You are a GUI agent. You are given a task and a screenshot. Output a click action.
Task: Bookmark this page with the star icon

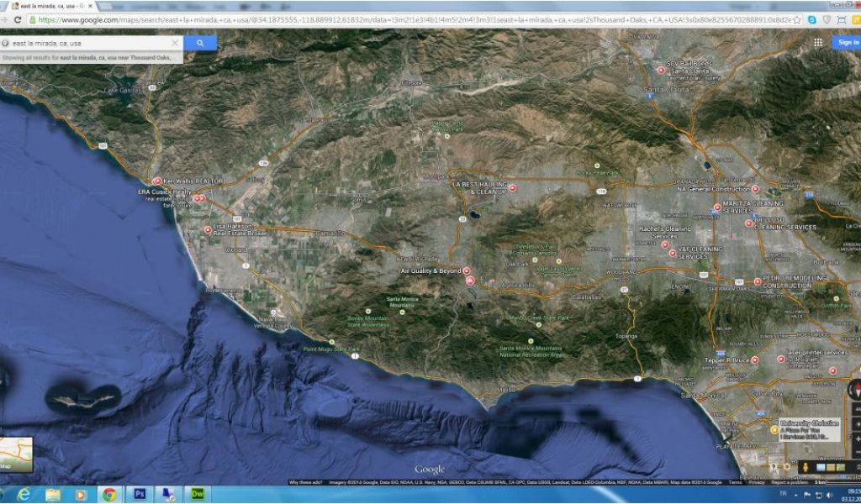[x=797, y=20]
